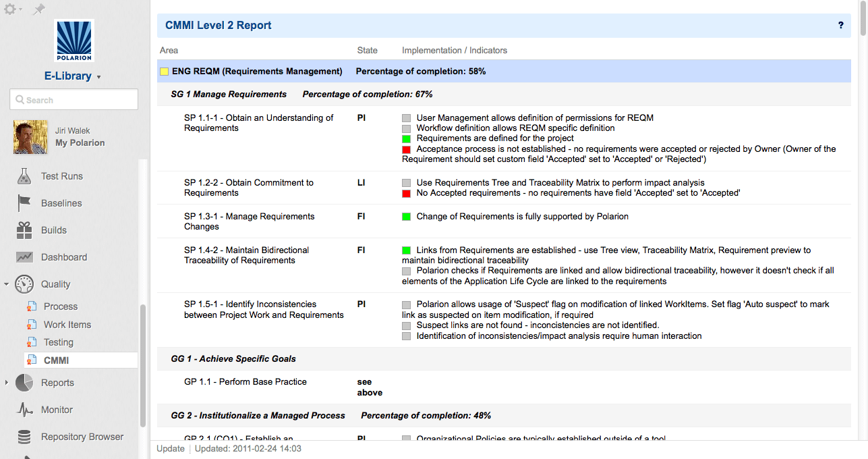This screenshot has height=459, width=868.
Task: Open Dashboard in the sidebar
Action: 64,257
